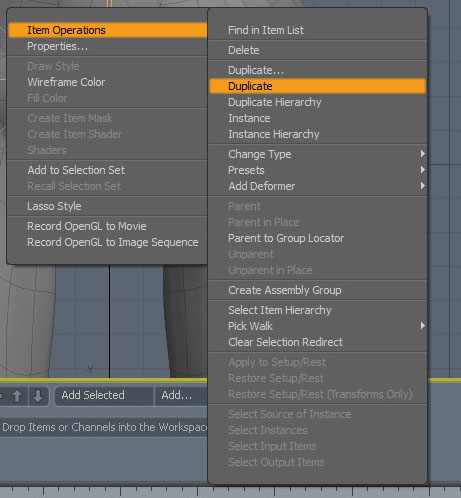This screenshot has width=461, height=498.
Task: Expand the Add Deformer submenu arrow
Action: (422, 186)
